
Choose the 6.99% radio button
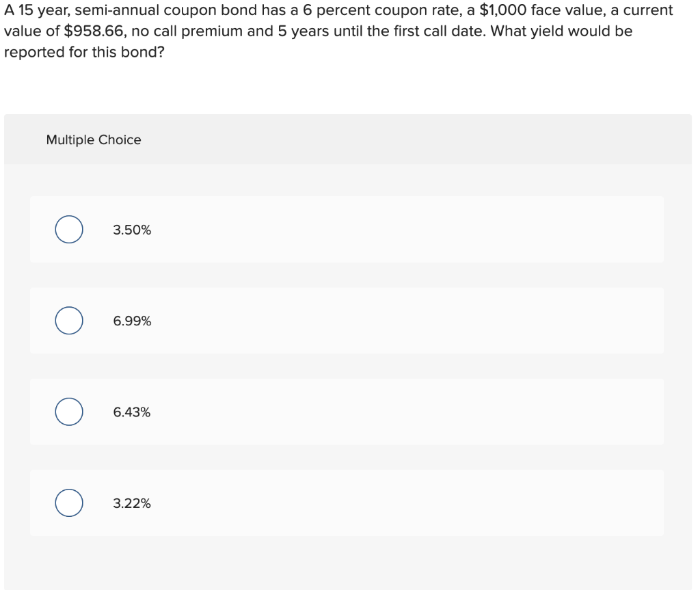point(70,321)
